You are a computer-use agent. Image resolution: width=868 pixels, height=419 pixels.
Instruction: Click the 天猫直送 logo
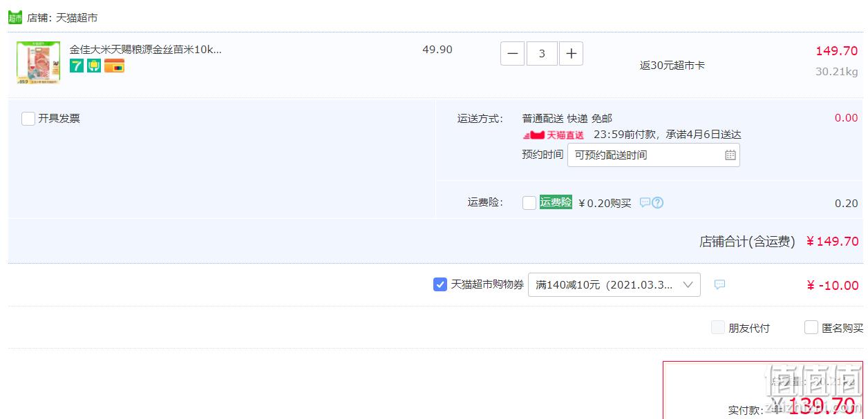(x=554, y=135)
